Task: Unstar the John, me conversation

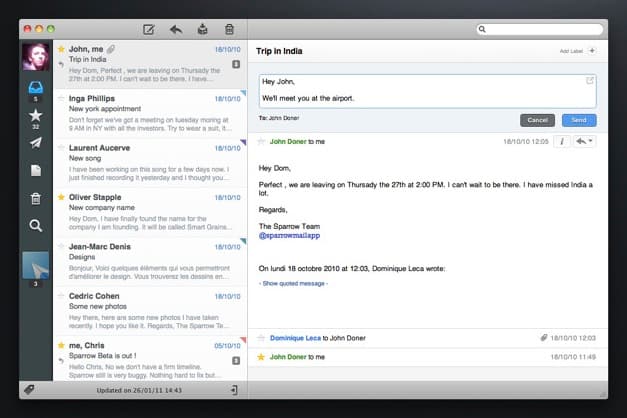Action: tap(61, 49)
